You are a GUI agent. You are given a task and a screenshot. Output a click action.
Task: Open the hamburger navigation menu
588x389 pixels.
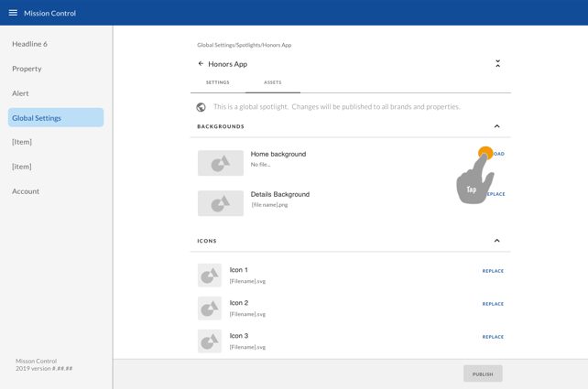[13, 13]
